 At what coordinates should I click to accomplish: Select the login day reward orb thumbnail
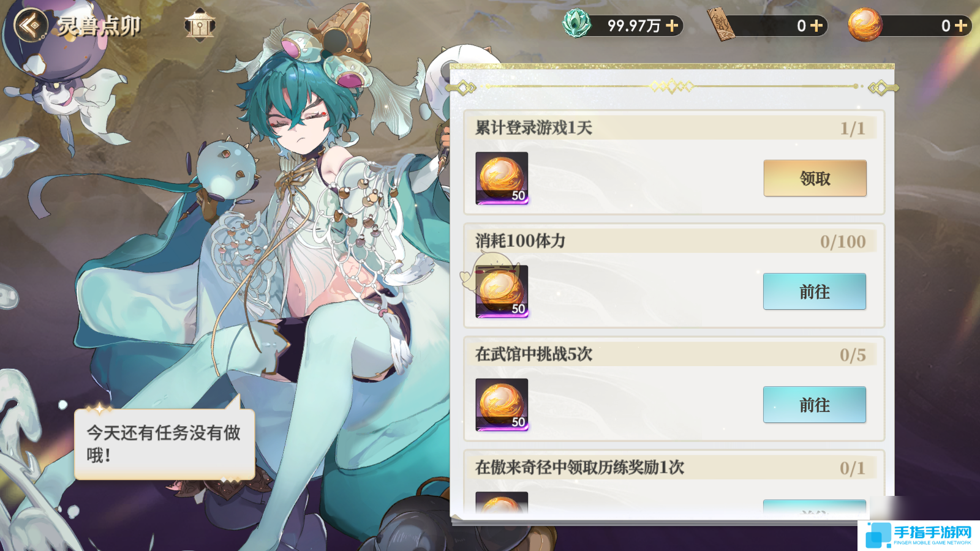coord(502,178)
